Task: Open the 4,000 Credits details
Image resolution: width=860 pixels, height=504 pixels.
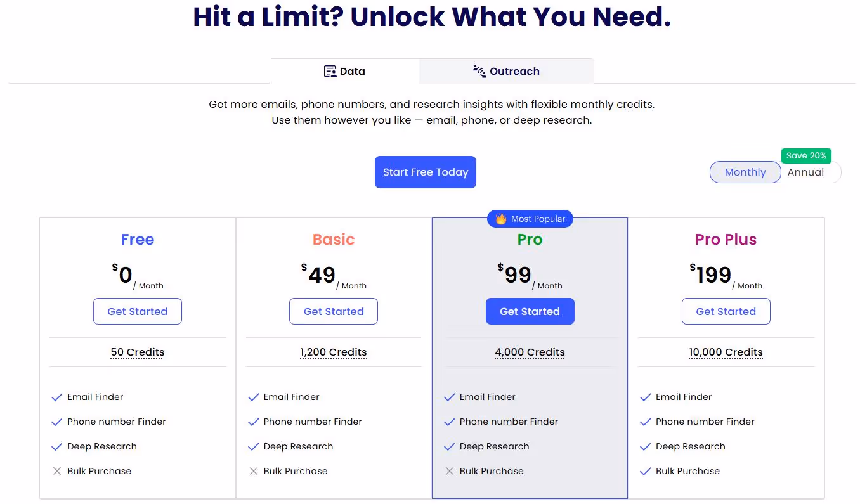Action: pos(530,352)
